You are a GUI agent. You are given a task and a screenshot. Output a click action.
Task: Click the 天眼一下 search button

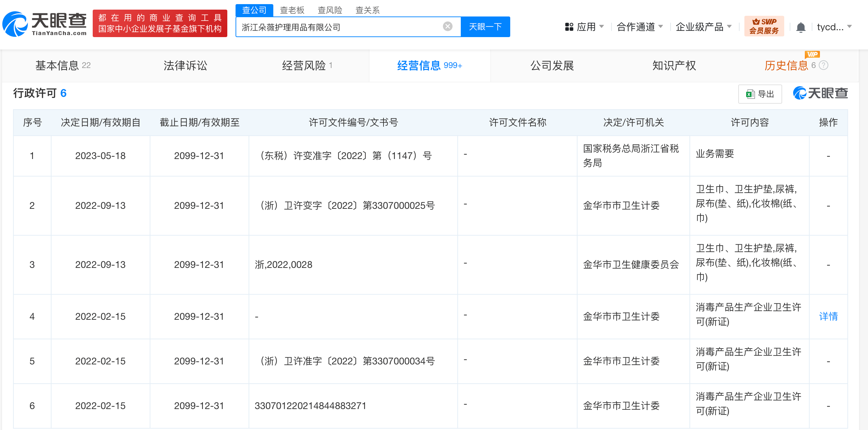point(485,27)
